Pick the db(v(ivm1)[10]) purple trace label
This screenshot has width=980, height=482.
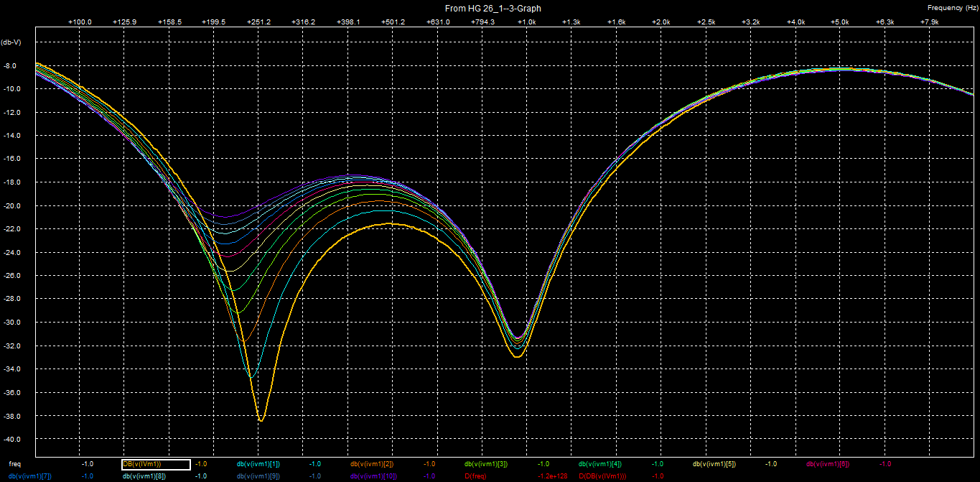(x=373, y=476)
